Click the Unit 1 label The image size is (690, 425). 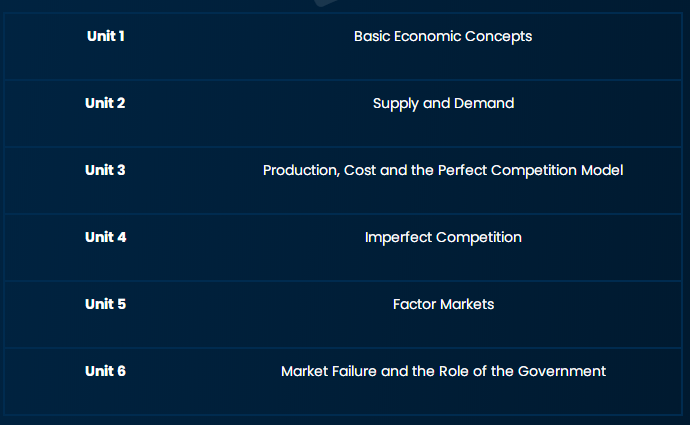106,36
